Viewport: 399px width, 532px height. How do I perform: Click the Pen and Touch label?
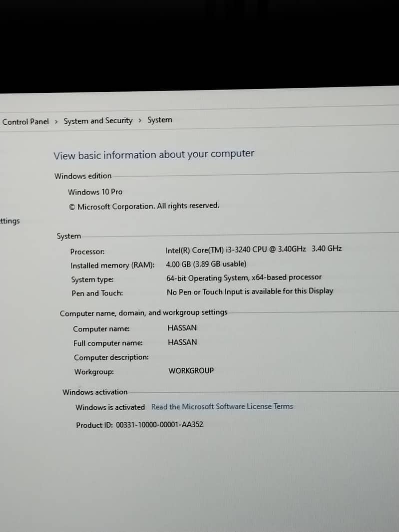pyautogui.click(x=97, y=293)
